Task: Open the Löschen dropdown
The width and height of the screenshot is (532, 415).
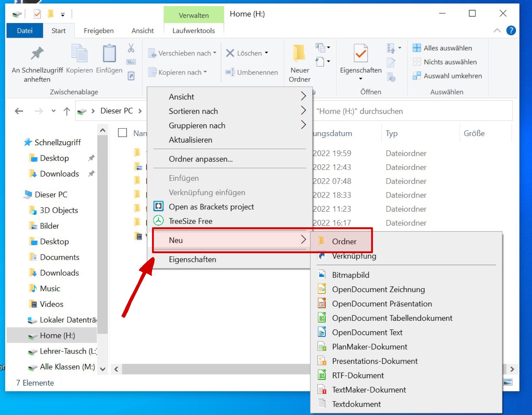Action: pos(266,53)
